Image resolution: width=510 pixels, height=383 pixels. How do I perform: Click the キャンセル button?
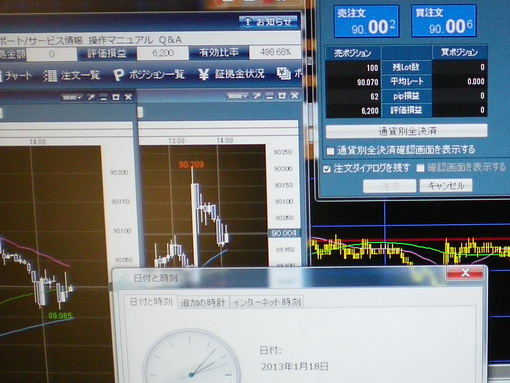446,185
